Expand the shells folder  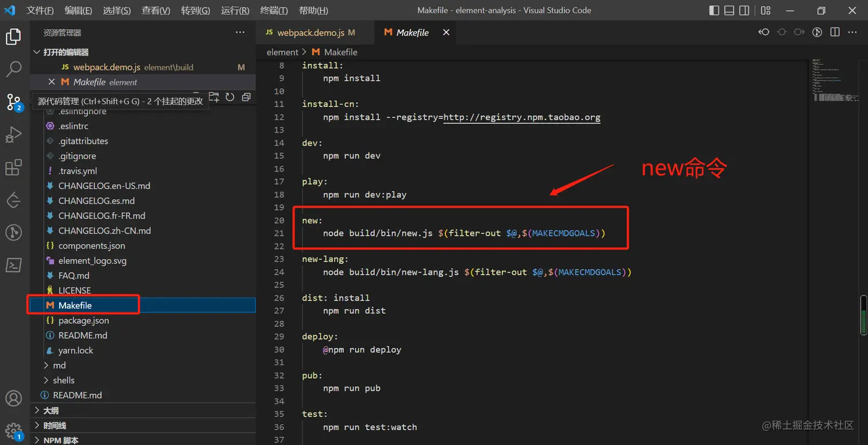(143, 380)
